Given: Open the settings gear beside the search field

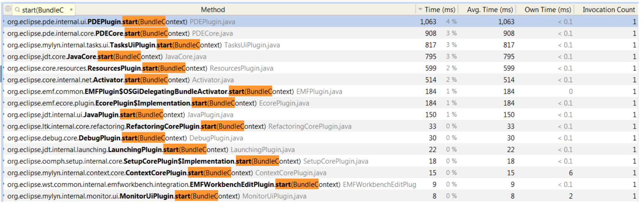Looking at the screenshot, I should pyautogui.click(x=8, y=9).
